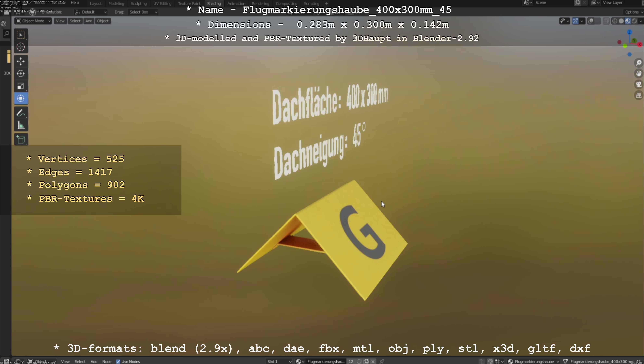Click the zoom magnifier viewport icon
This screenshot has height=364, width=644.
click(638, 63)
